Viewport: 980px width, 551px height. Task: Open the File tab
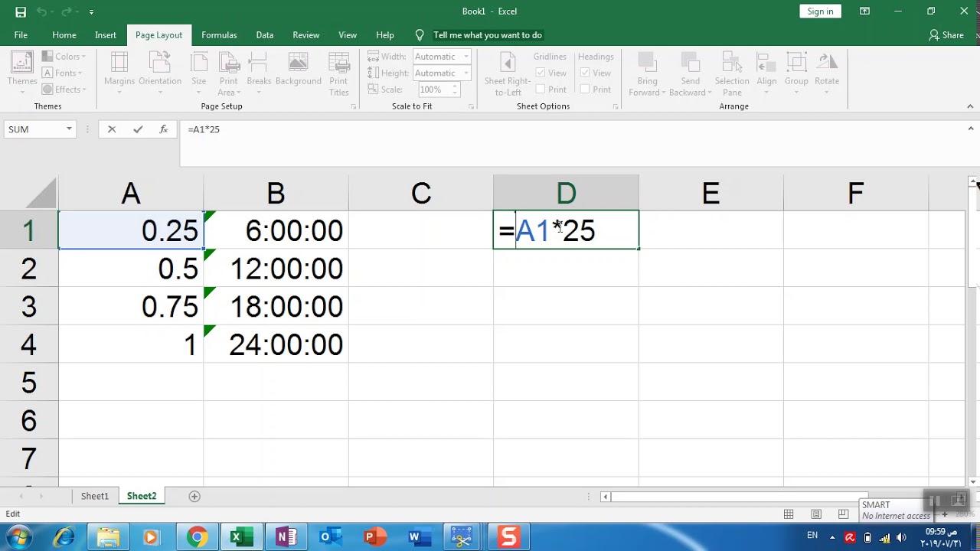pyautogui.click(x=21, y=35)
